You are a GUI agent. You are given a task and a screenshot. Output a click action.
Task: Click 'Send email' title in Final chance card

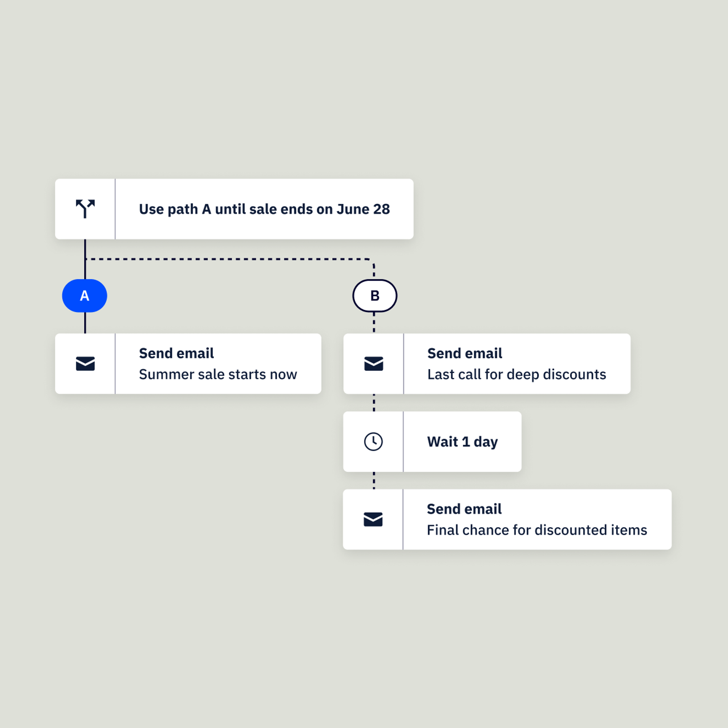tap(464, 509)
